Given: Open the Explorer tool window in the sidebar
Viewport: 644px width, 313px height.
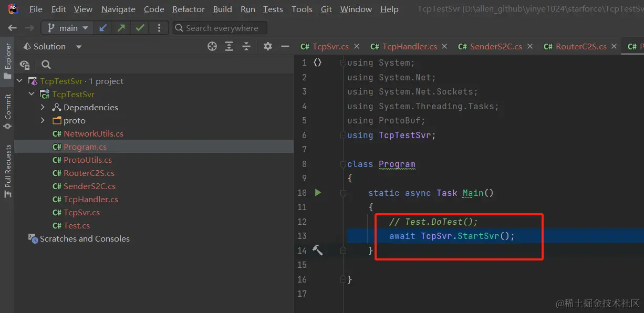Looking at the screenshot, I should pos(7,61).
